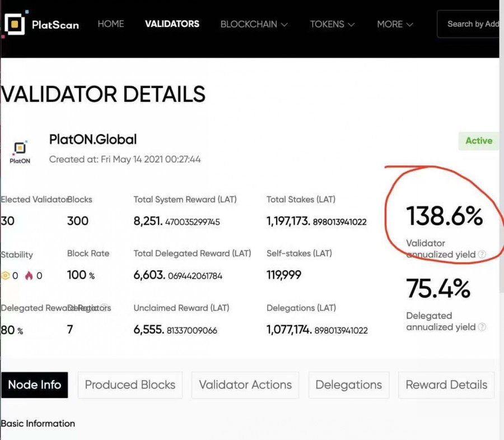Expand the TOKENS menu
This screenshot has width=504, height=440.
click(332, 24)
